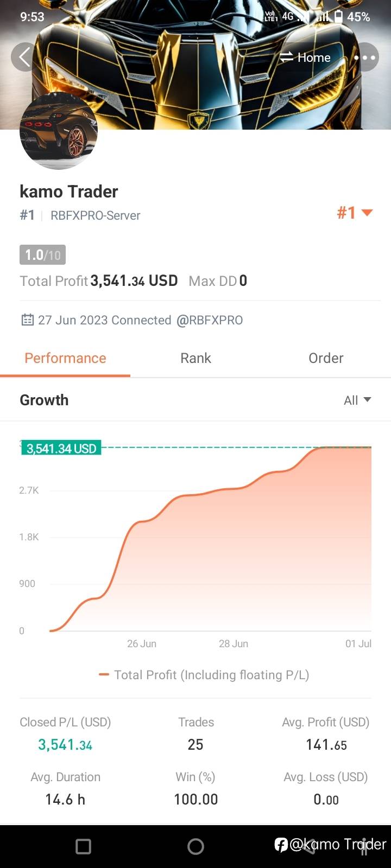
Task: Tap the car cover banner image
Action: (x=195, y=65)
